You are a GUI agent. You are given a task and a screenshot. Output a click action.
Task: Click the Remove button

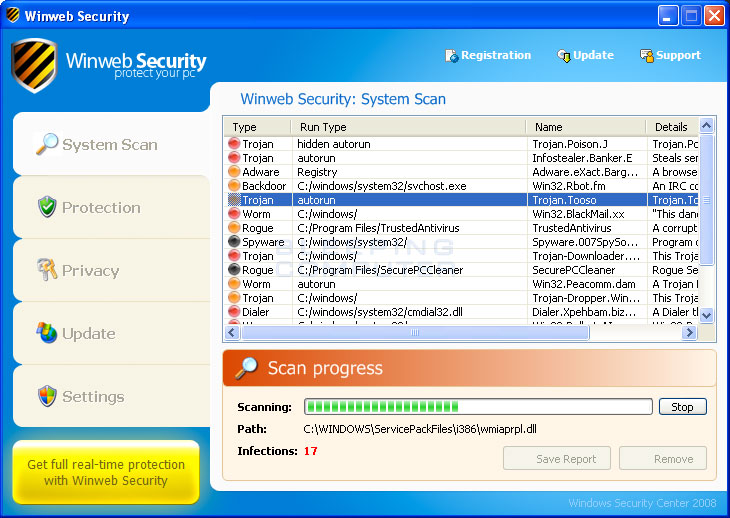tap(663, 458)
